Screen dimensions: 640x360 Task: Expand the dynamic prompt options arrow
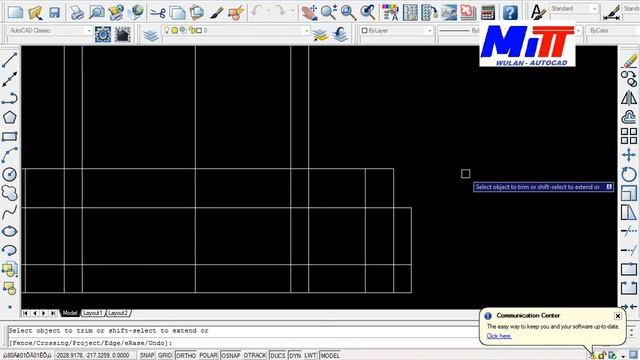tap(609, 187)
